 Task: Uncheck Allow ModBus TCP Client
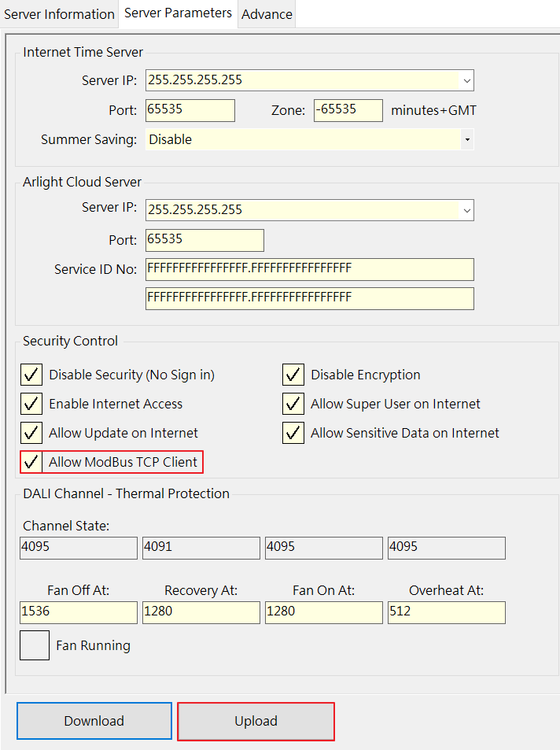pos(31,462)
